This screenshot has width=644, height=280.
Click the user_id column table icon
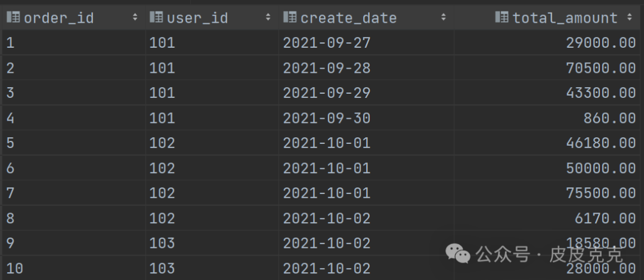point(157,18)
